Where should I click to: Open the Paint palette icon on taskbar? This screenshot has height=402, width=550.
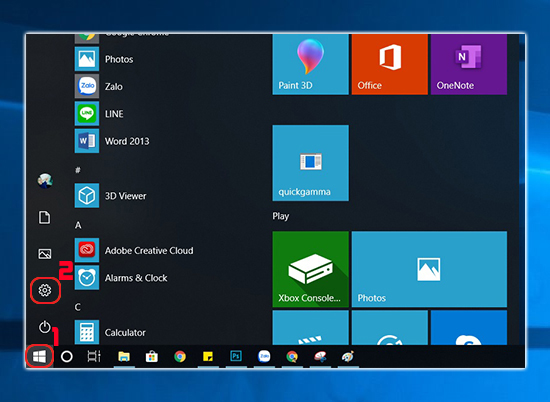coord(348,357)
